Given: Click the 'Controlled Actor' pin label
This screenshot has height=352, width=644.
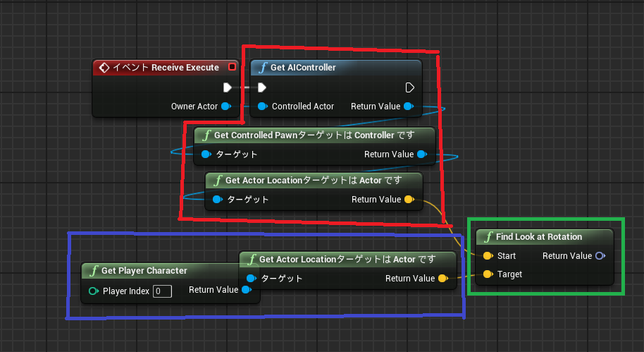Looking at the screenshot, I should (303, 106).
